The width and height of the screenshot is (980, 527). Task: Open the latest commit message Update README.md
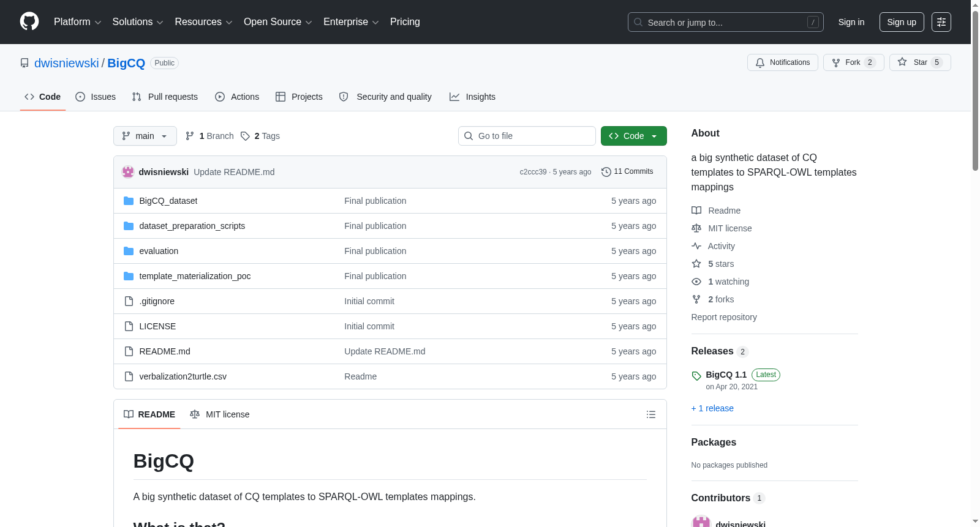point(234,172)
